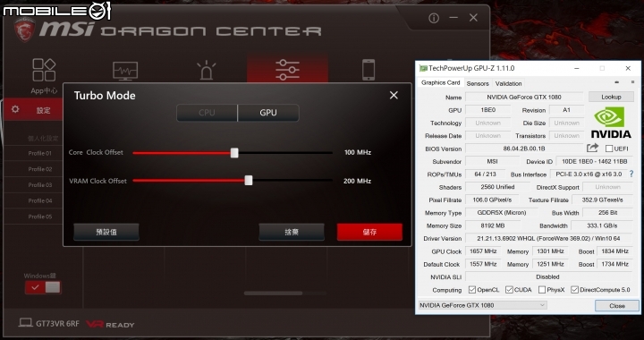Minimize the Dragon Center window
Viewport: 644px width, 340px height.
[453, 18]
